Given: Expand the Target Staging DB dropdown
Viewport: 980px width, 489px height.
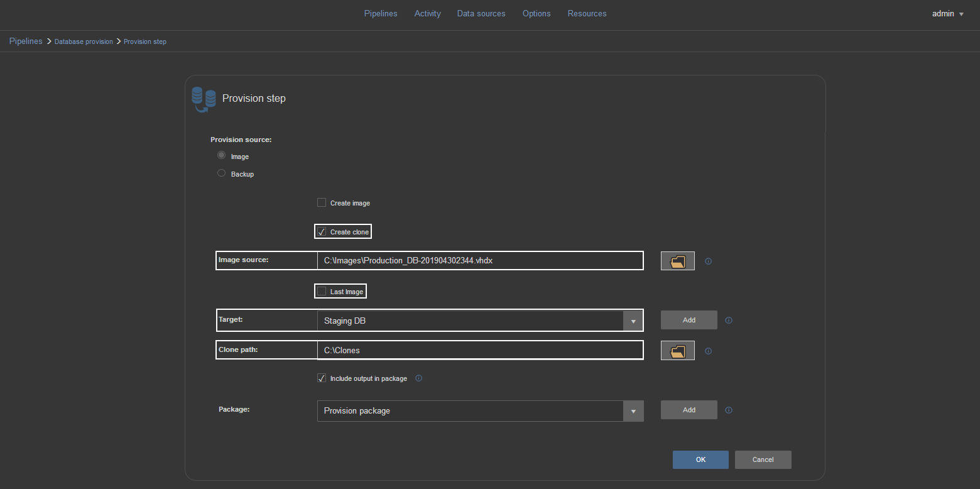Looking at the screenshot, I should (x=633, y=321).
